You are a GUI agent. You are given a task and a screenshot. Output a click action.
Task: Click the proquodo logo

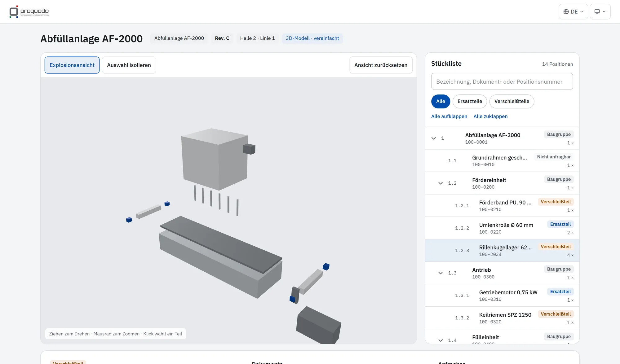coord(29,11)
